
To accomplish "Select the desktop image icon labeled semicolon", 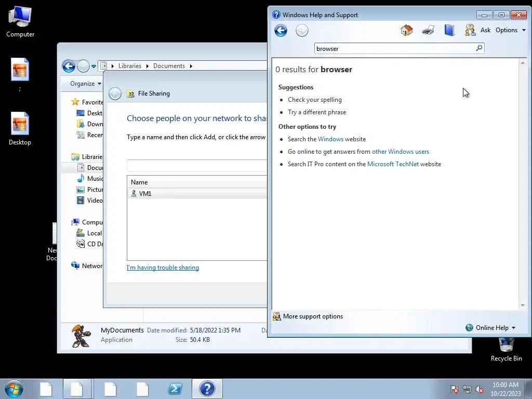I will click(20, 75).
